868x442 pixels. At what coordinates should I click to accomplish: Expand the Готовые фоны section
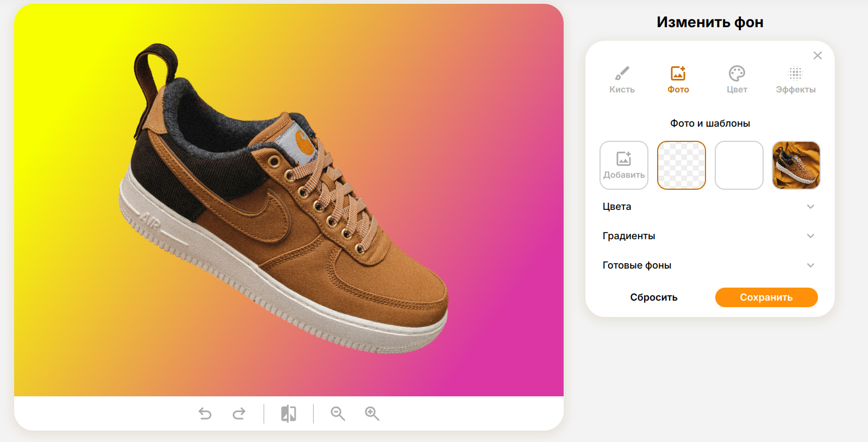[709, 265]
